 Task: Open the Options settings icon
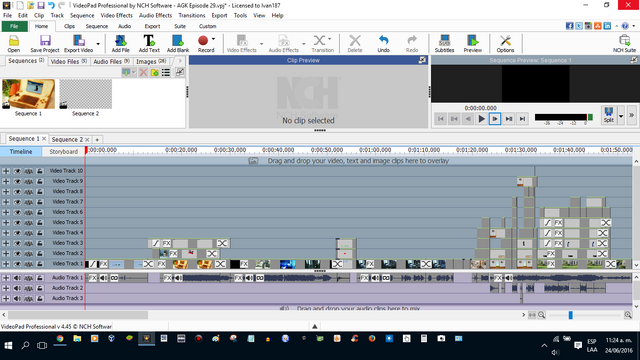click(505, 44)
